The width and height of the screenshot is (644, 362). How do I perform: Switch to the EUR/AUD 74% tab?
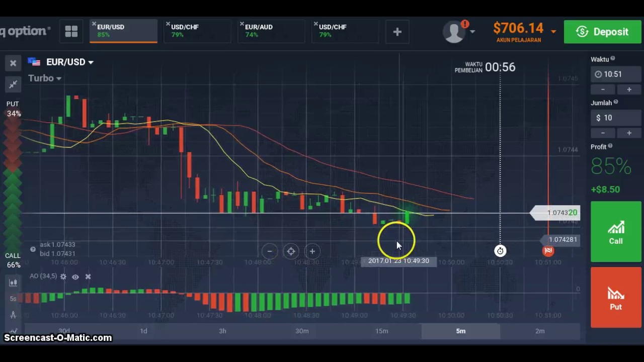271,31
